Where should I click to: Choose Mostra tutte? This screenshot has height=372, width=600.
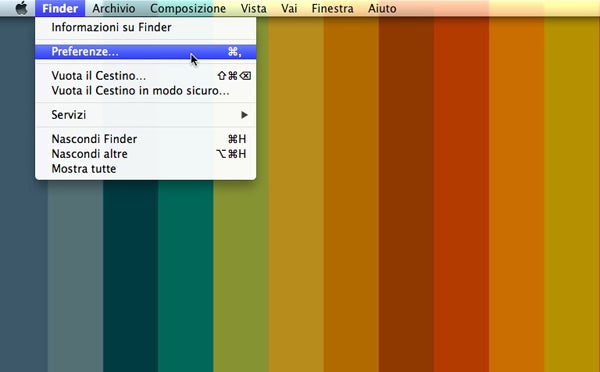pos(145,169)
